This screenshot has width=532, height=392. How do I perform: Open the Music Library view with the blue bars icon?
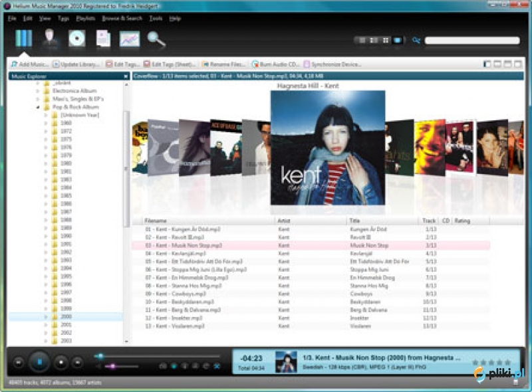[24, 39]
